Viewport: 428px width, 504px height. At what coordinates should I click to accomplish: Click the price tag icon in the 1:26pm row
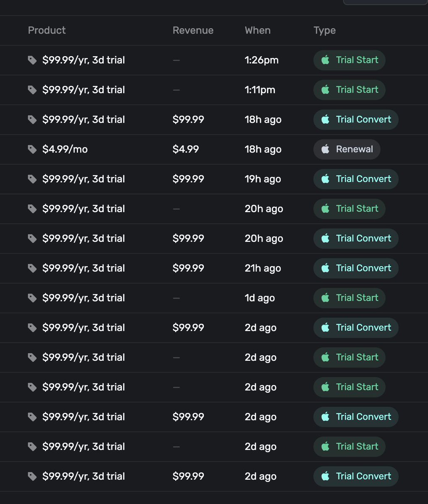coord(32,60)
